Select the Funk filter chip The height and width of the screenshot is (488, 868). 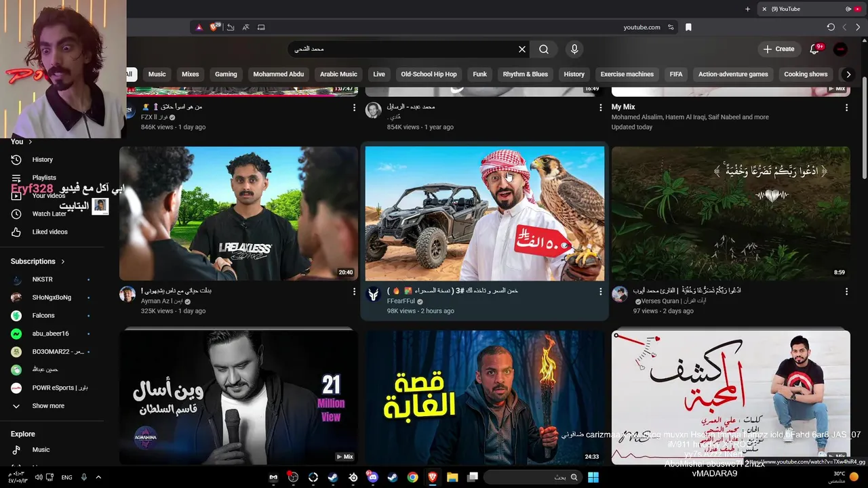480,75
